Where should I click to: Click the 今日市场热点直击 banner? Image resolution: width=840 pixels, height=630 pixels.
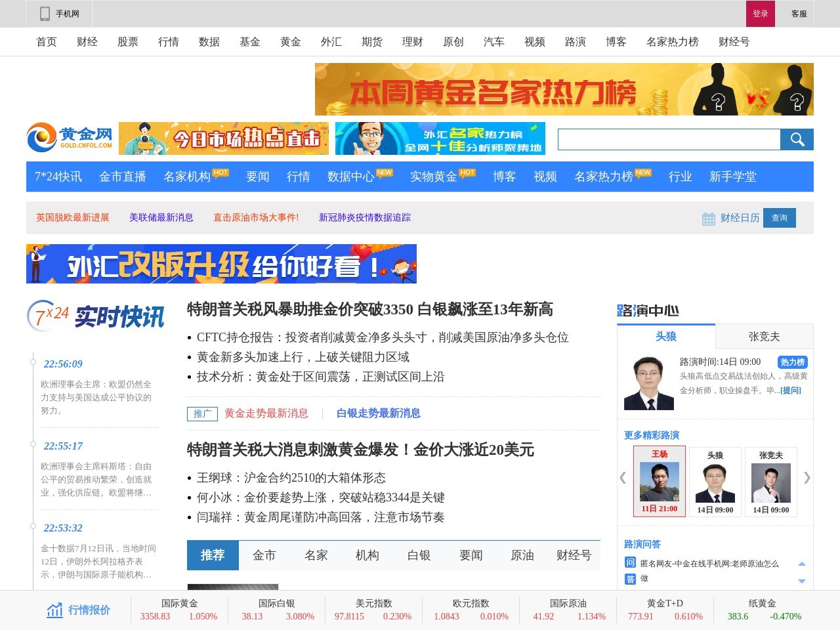coord(224,138)
